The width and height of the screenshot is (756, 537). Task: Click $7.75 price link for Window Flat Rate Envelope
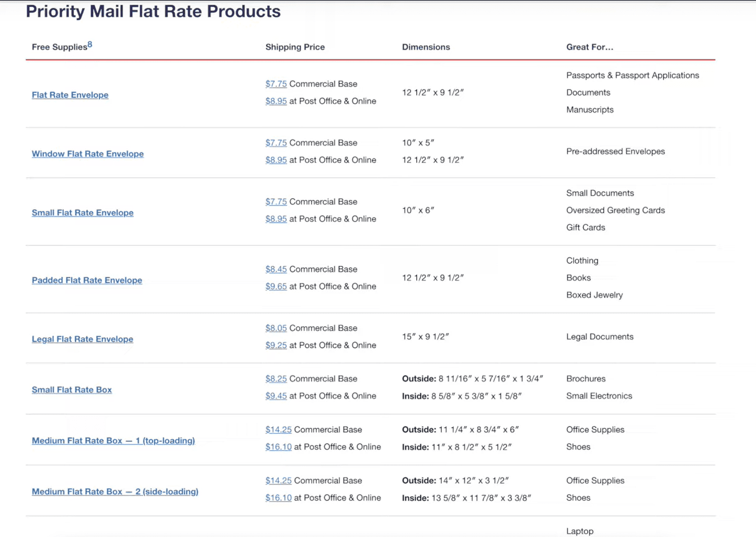coord(276,142)
